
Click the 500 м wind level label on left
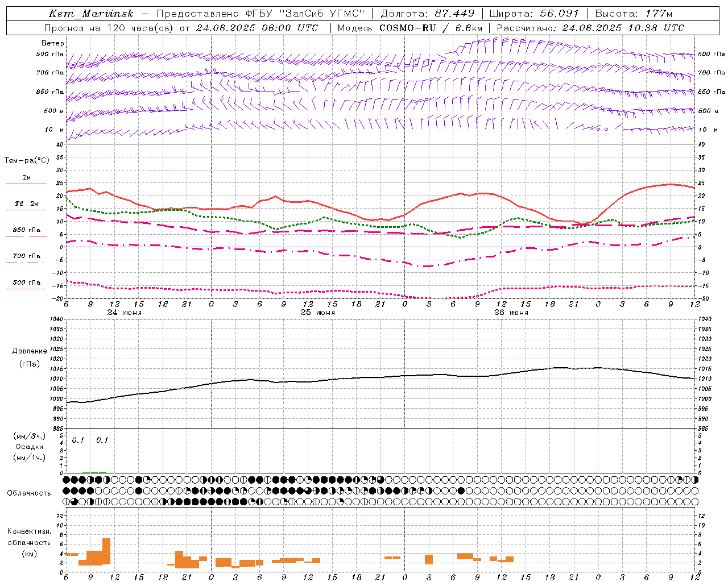(53, 111)
